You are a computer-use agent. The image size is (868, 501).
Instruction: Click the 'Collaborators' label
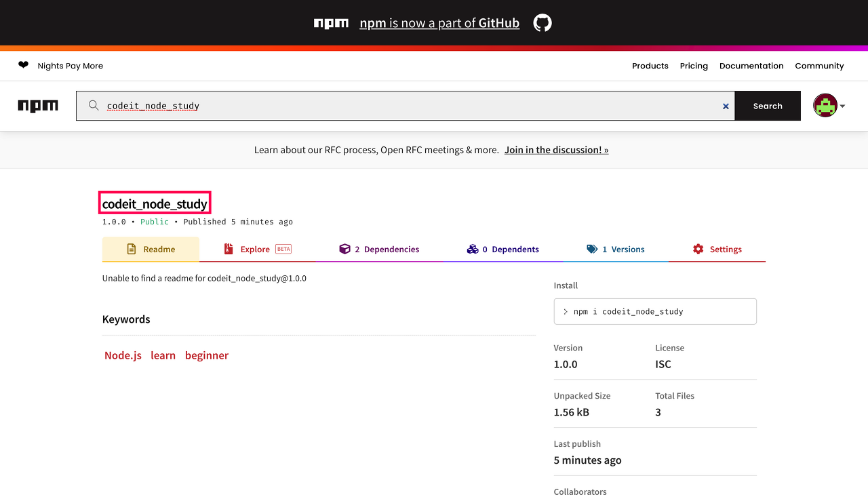[x=580, y=492]
